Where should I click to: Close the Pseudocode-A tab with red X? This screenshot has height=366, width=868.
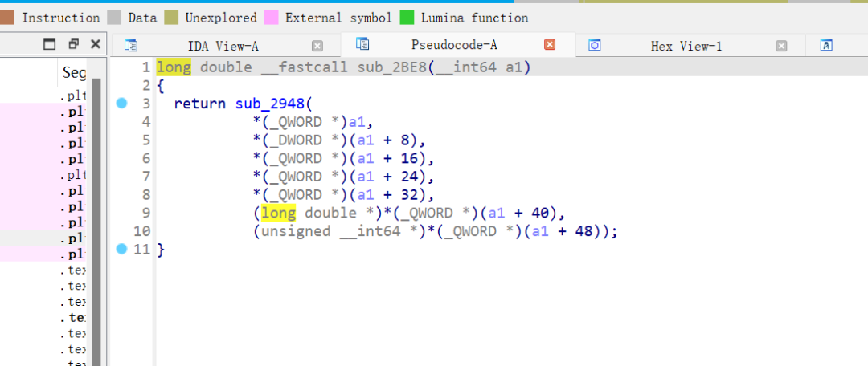(x=550, y=45)
